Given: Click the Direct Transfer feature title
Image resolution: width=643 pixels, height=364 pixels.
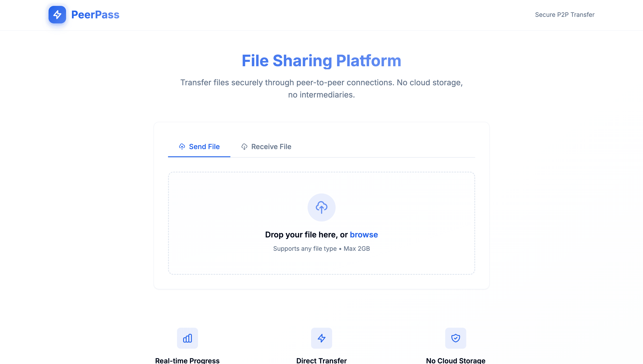Looking at the screenshot, I should click(322, 361).
